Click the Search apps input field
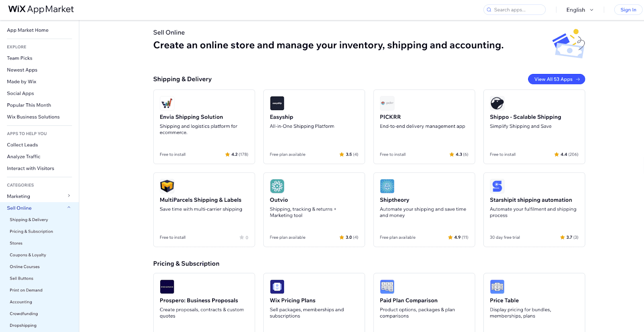644x332 pixels. coord(514,10)
